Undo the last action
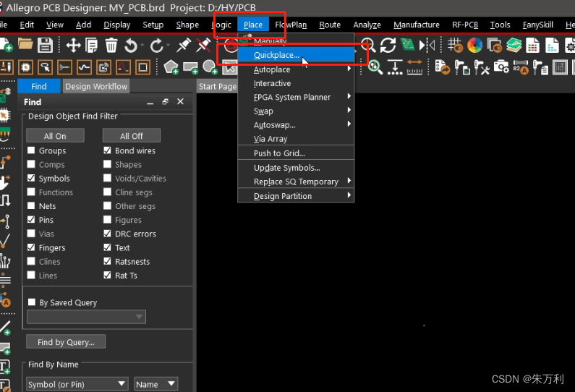 click(130, 46)
